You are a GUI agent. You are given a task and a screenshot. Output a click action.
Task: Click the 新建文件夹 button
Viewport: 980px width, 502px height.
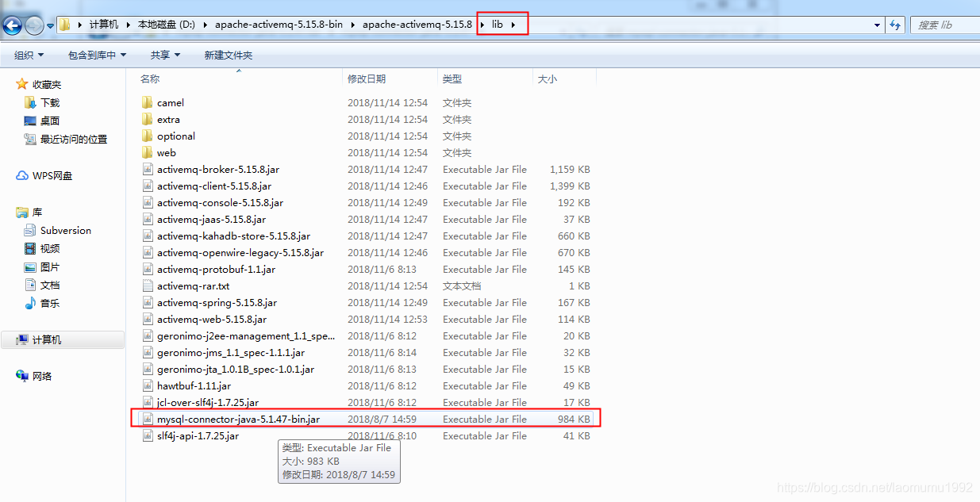tap(228, 55)
